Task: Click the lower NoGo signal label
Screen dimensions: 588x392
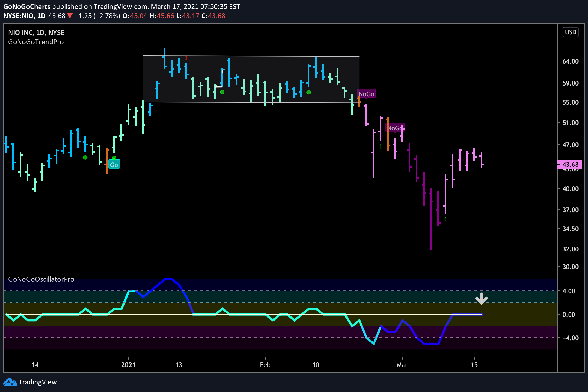Action: tap(395, 128)
